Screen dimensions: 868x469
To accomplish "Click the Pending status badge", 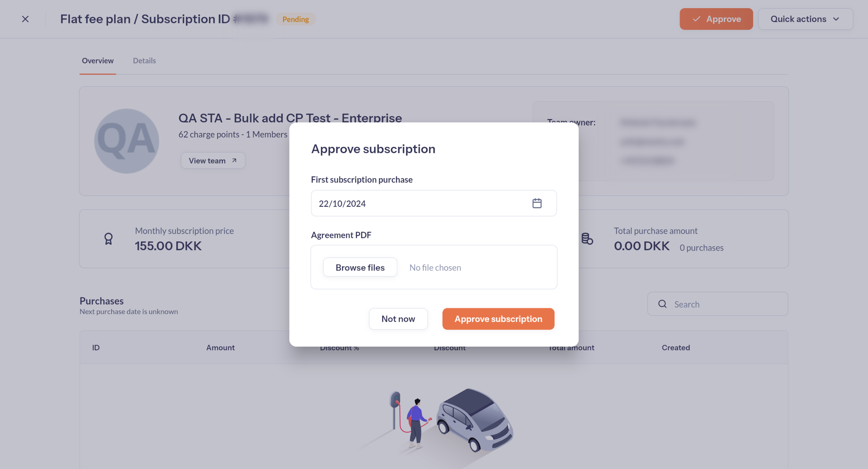I will pos(296,19).
